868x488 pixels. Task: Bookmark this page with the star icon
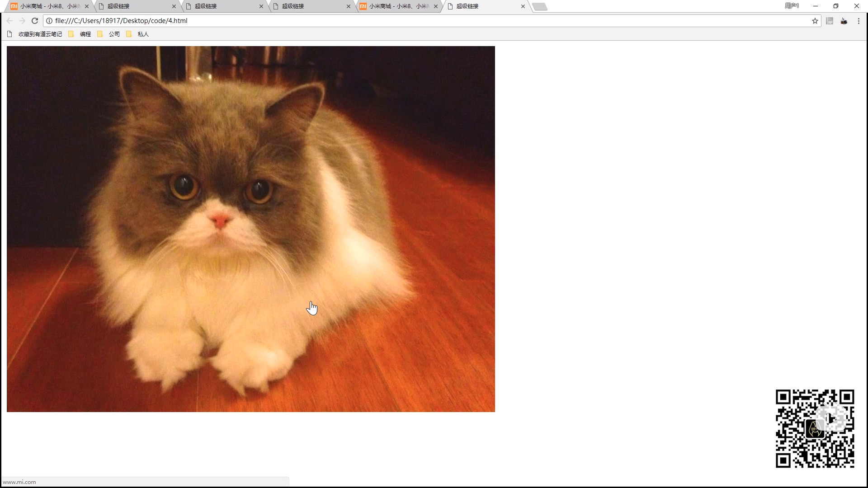tap(815, 21)
